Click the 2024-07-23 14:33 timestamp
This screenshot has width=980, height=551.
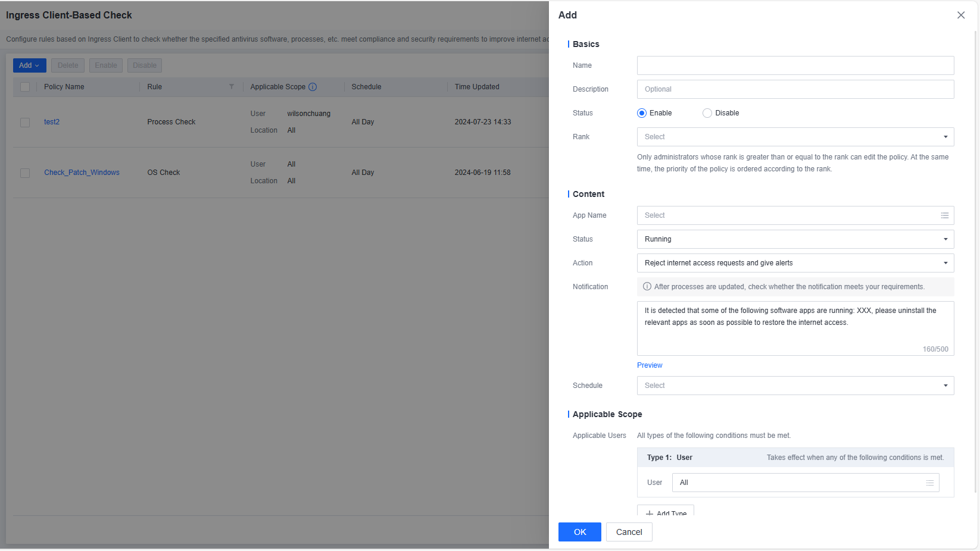[483, 122]
